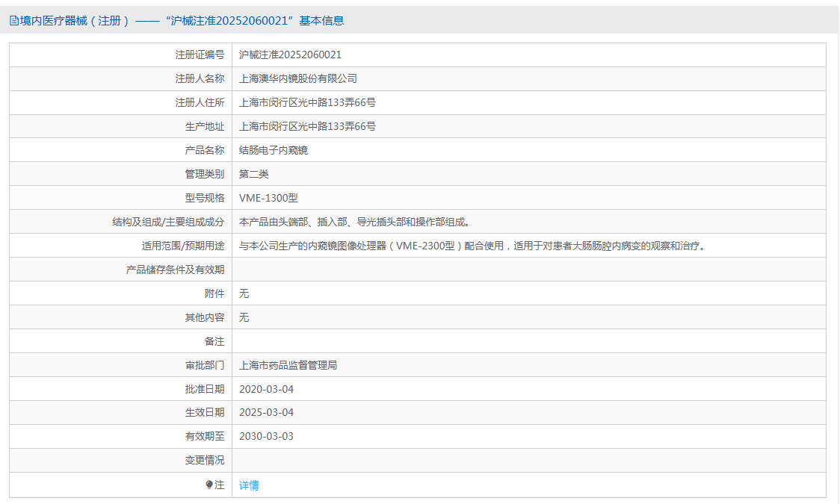840x504 pixels.
Task: Click the 适用范围/预期用途 label
Action: pyautogui.click(x=183, y=246)
